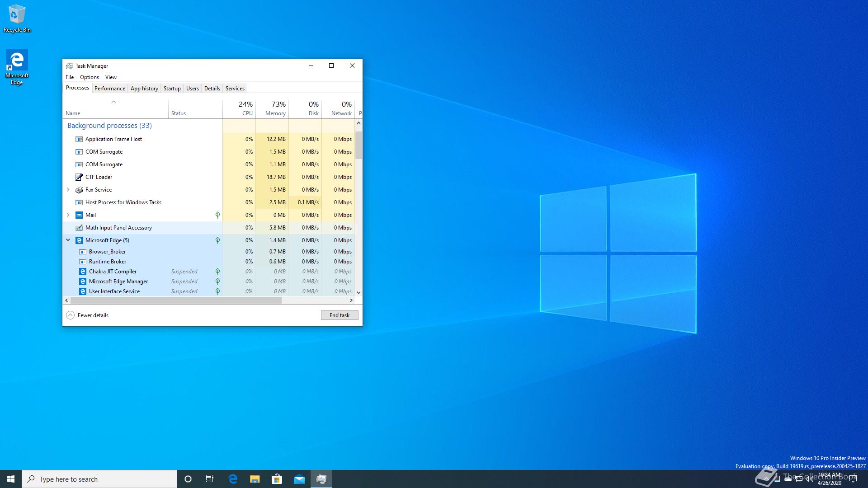
Task: Click the 18.7 MB memory cell of CTF Loader
Action: [272, 177]
